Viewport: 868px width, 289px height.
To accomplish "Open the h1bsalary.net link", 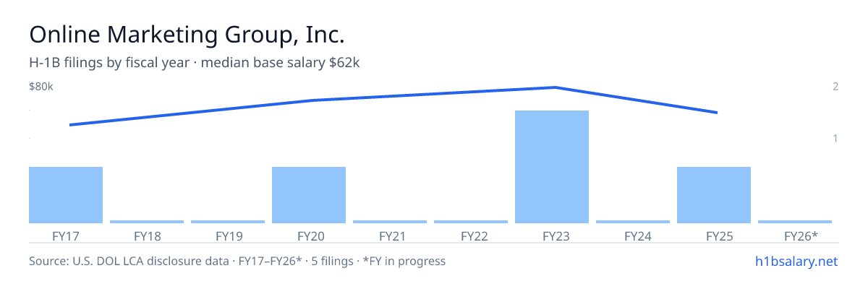I will click(x=796, y=261).
